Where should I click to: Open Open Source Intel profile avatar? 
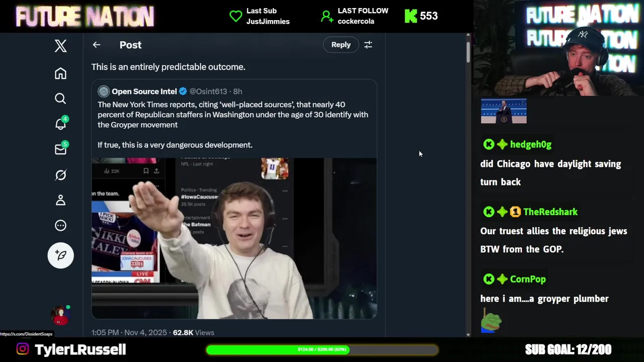point(104,91)
